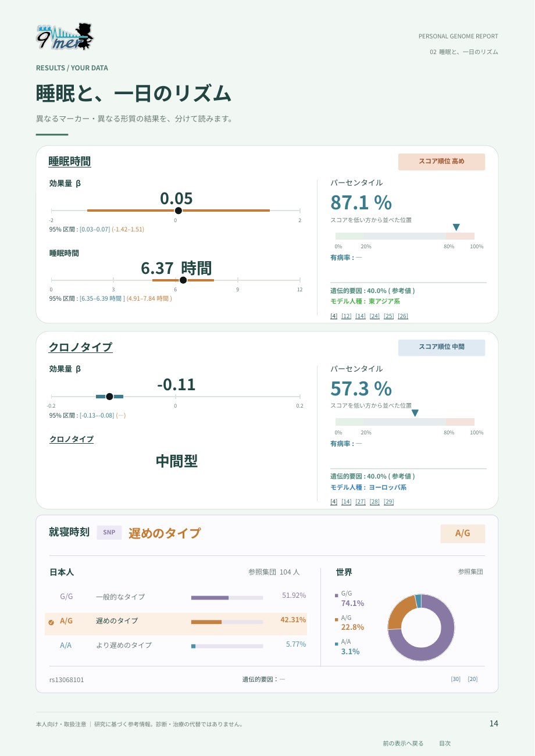This screenshot has width=535, height=756.
Task: Click the orange A/G 42.31% frequency bar
Action: (x=206, y=622)
